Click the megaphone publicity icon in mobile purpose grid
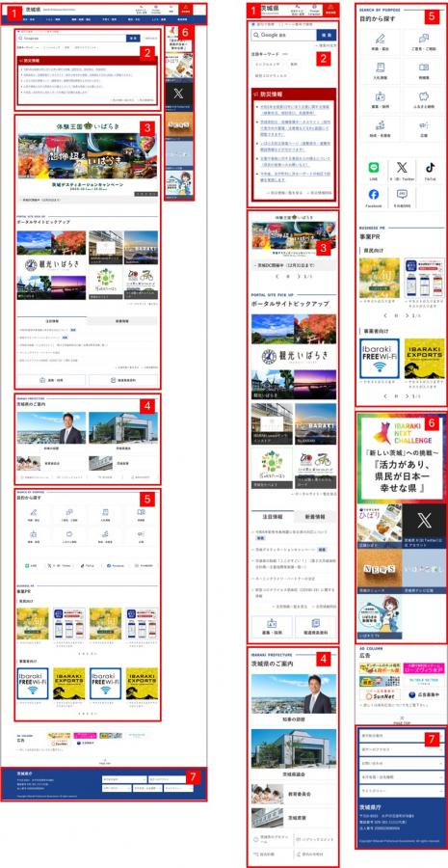 424,124
